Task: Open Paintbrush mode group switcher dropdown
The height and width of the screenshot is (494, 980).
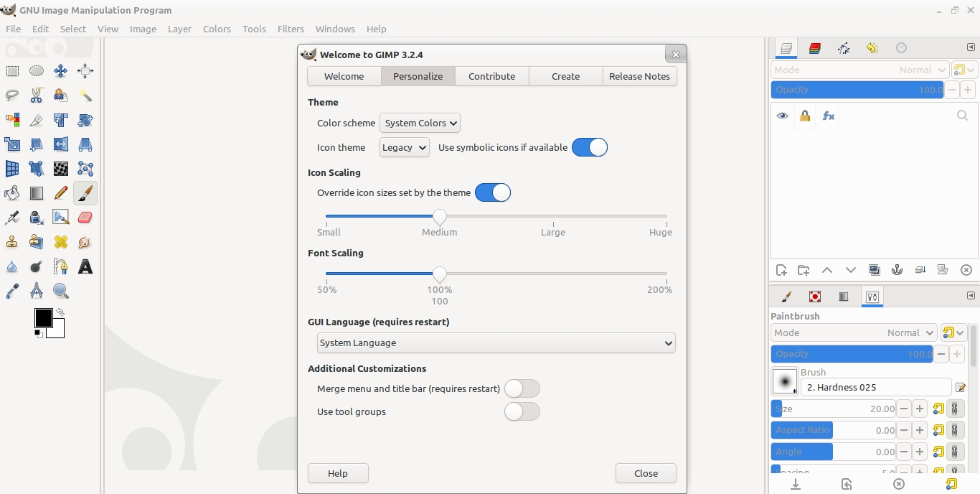Action: (953, 332)
